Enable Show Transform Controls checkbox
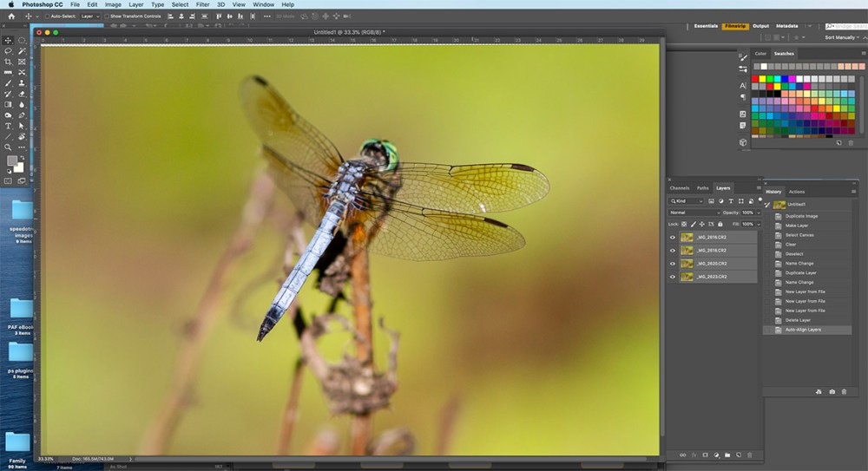Viewport: 868px width, 471px height. pyautogui.click(x=107, y=16)
